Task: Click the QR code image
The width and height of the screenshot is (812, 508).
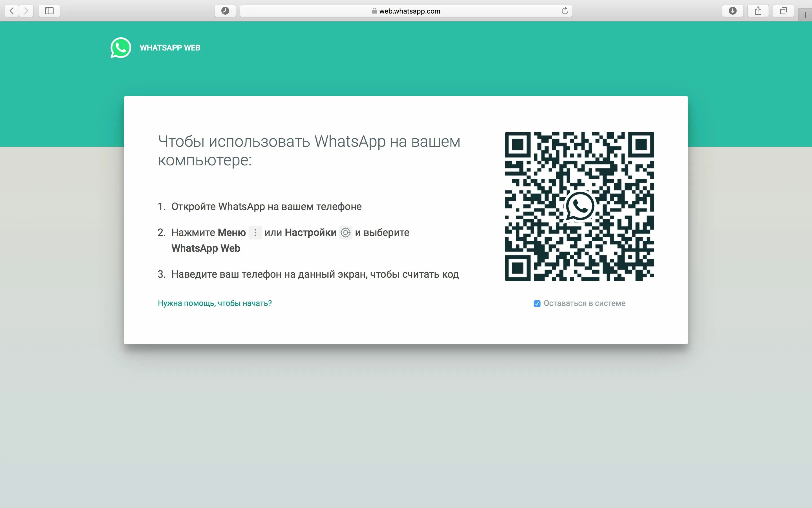Action: pos(579,206)
